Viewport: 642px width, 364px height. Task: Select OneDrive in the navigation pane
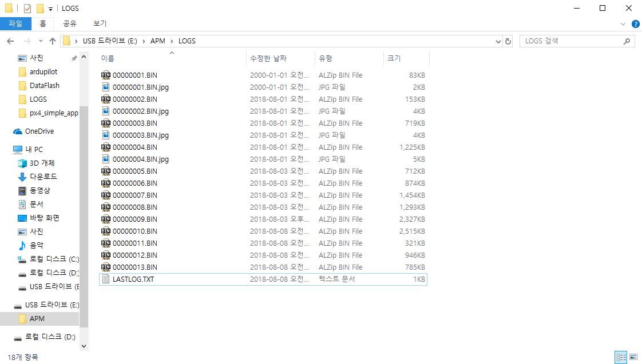(x=39, y=131)
